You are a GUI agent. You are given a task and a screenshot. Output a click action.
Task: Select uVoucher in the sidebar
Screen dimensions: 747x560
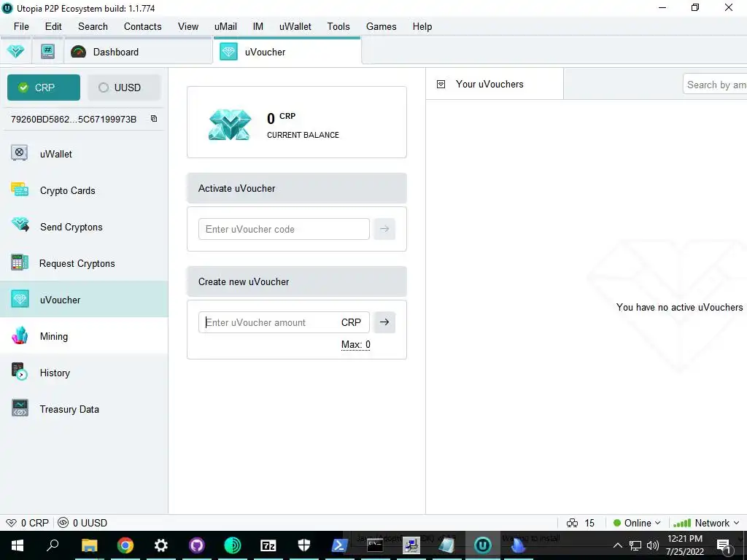tap(84, 300)
